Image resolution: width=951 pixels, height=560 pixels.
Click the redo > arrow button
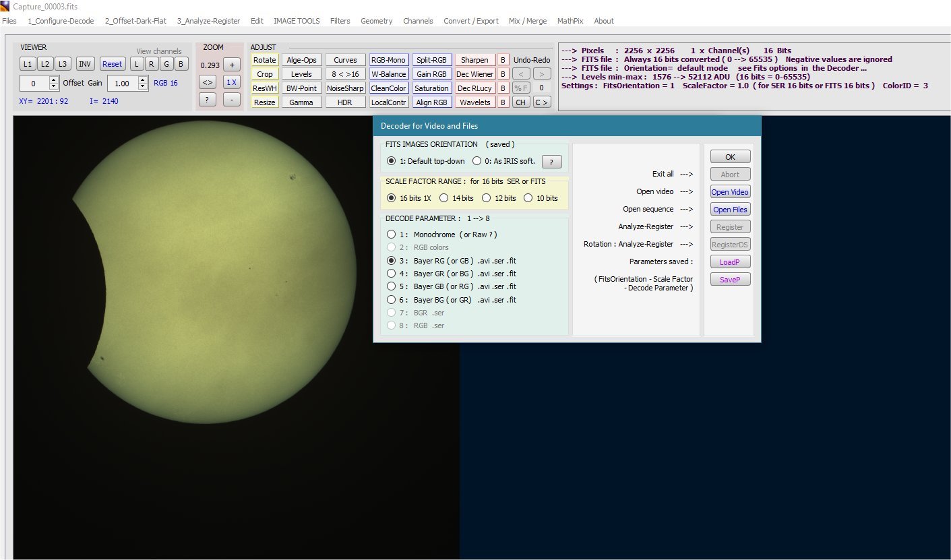point(542,74)
